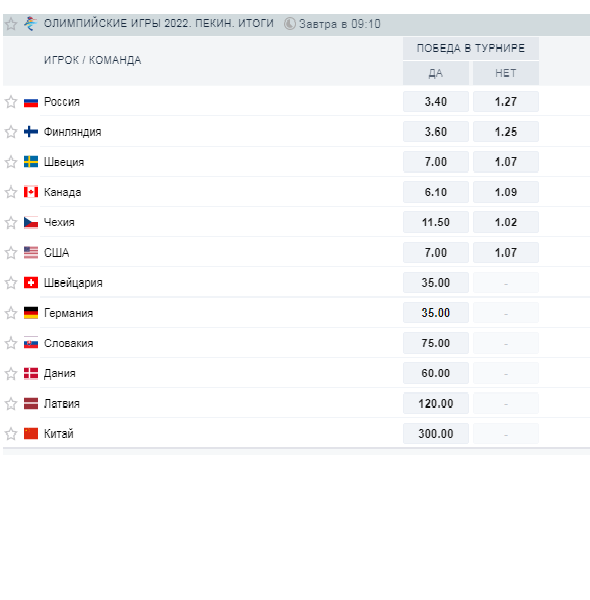
Task: Toggle favorite star next to Россия
Action: (x=11, y=102)
